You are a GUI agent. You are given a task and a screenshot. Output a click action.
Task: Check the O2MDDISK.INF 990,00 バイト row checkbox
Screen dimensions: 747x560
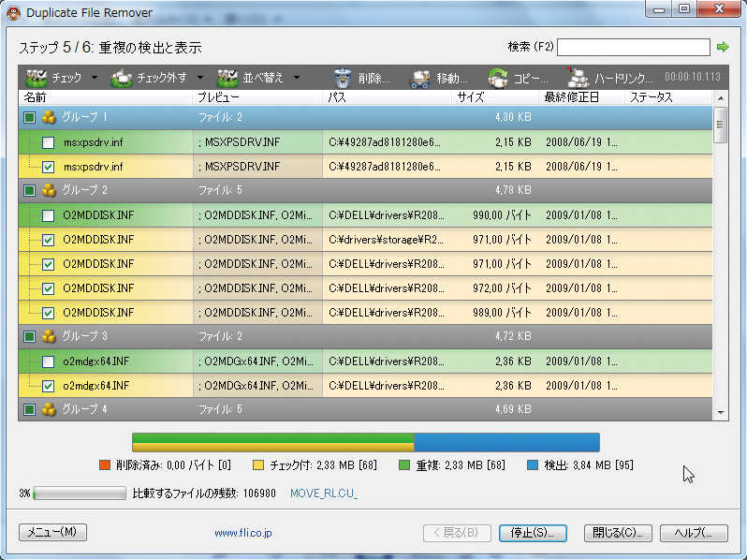(x=48, y=215)
